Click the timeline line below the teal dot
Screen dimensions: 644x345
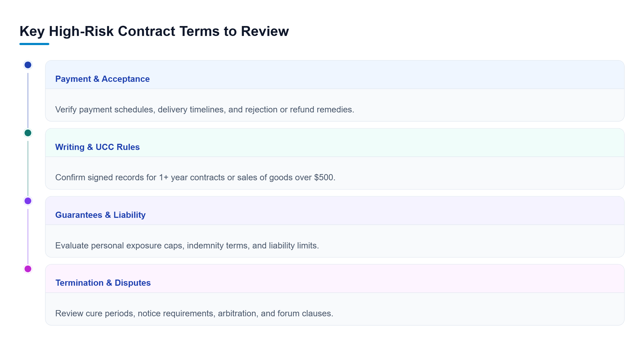point(28,168)
